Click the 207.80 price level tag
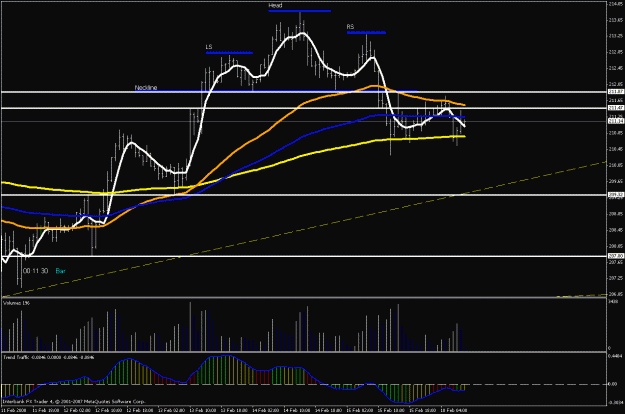 point(616,256)
